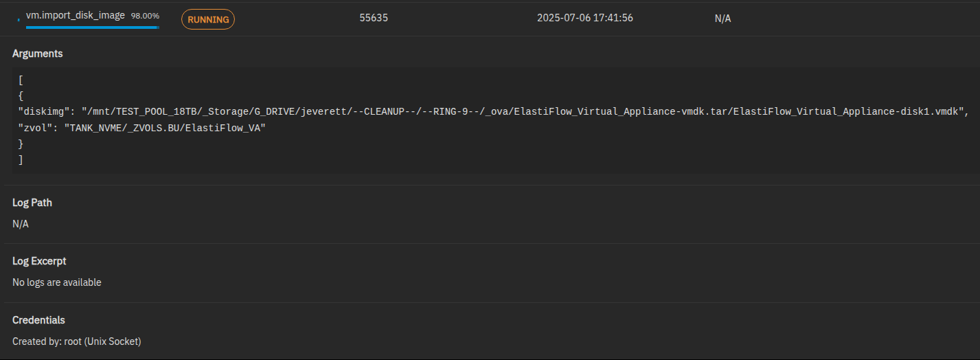Click the RUNNING status badge

(208, 19)
